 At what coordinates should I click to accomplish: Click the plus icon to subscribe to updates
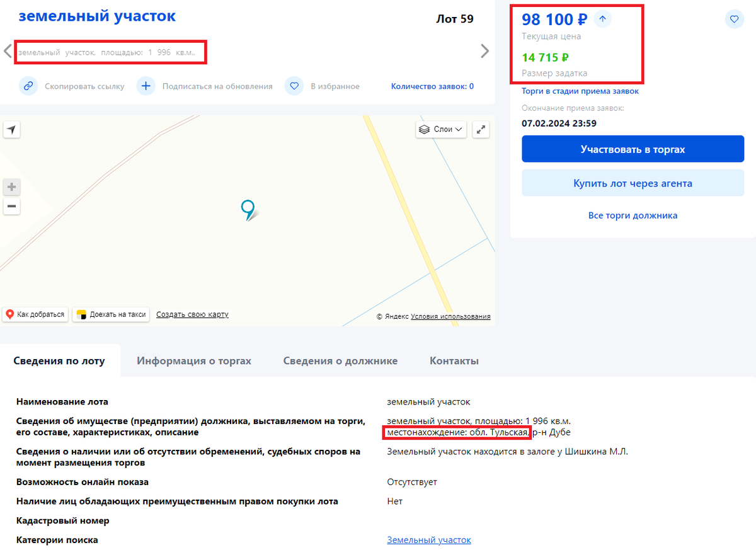146,86
